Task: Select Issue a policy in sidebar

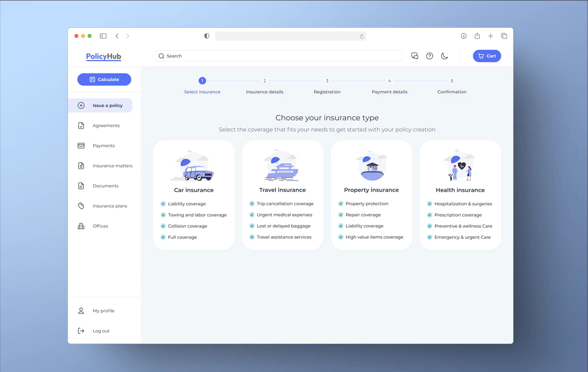Action: 100,105
